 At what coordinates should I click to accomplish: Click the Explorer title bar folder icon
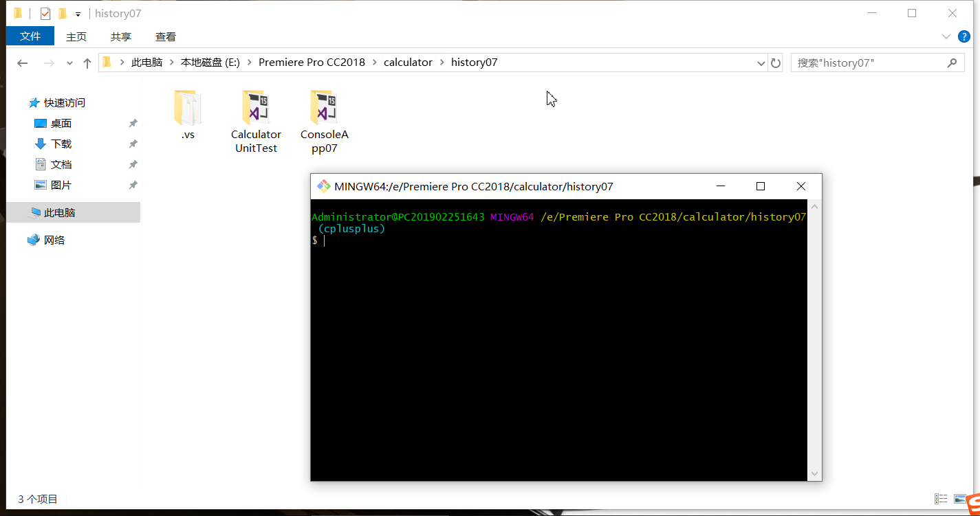coord(18,14)
